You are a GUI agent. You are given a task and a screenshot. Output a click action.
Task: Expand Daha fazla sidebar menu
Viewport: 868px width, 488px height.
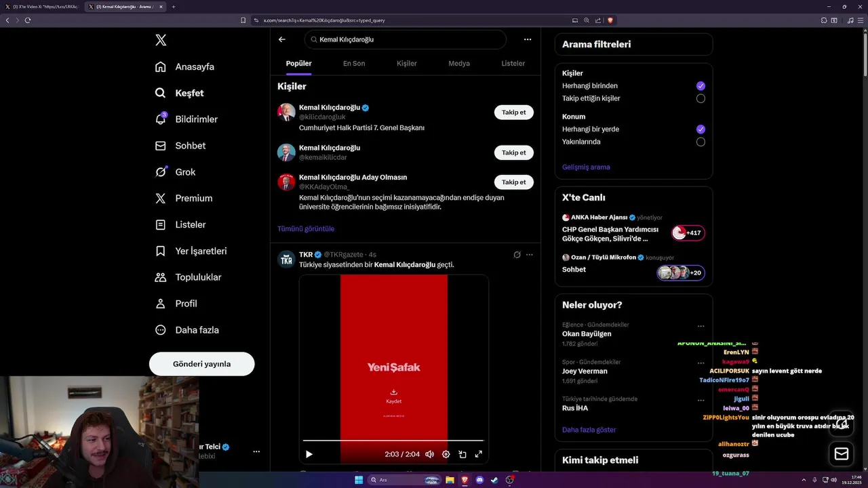[x=186, y=330]
